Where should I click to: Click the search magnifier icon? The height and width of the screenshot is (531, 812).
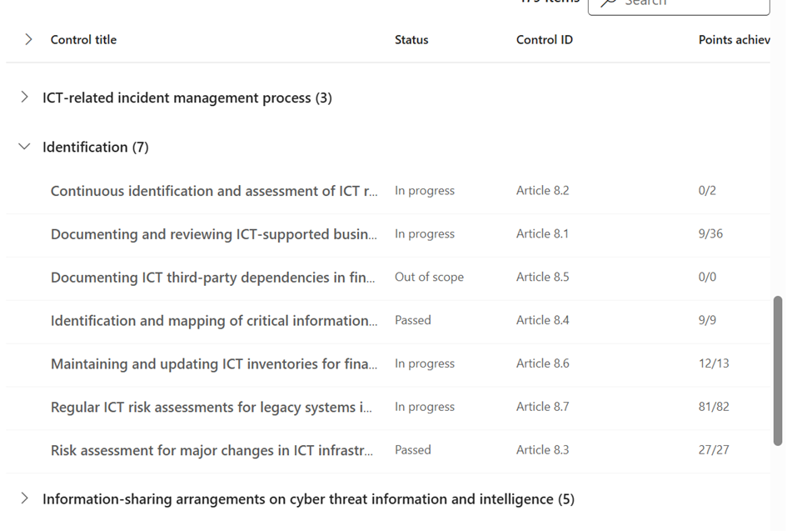pos(609,3)
